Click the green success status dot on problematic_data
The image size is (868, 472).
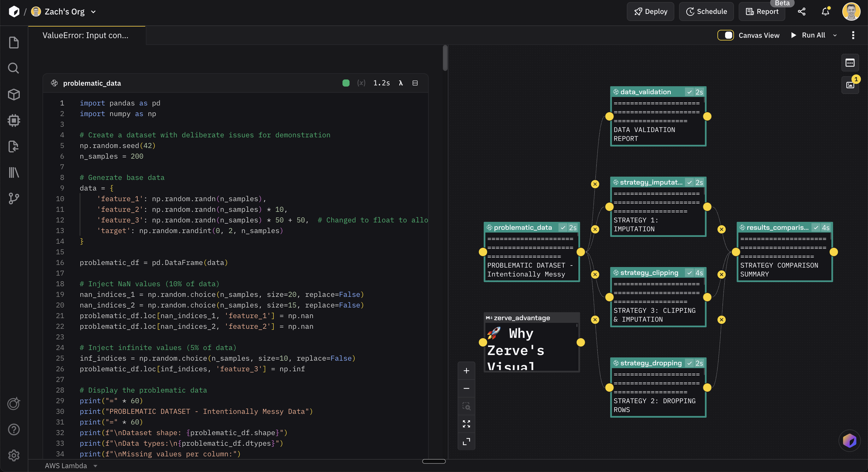(x=346, y=83)
